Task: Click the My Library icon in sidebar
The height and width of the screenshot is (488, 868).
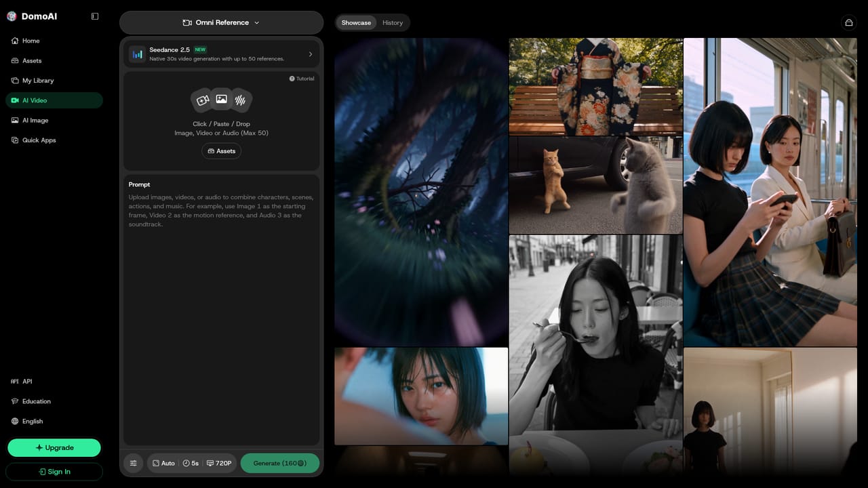Action: (x=15, y=81)
